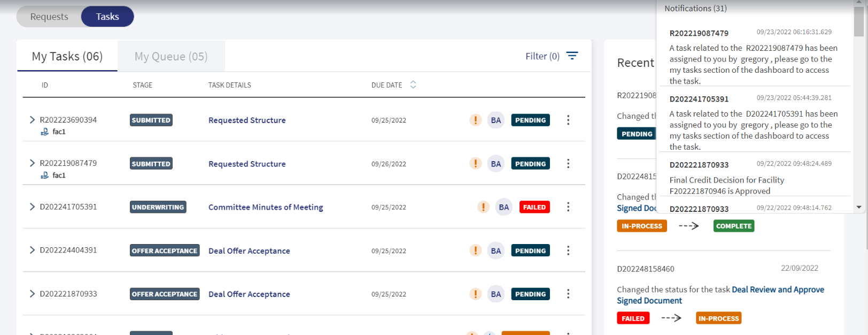Click PENDING status badge of R202219087479
This screenshot has width=868, height=335.
530,164
